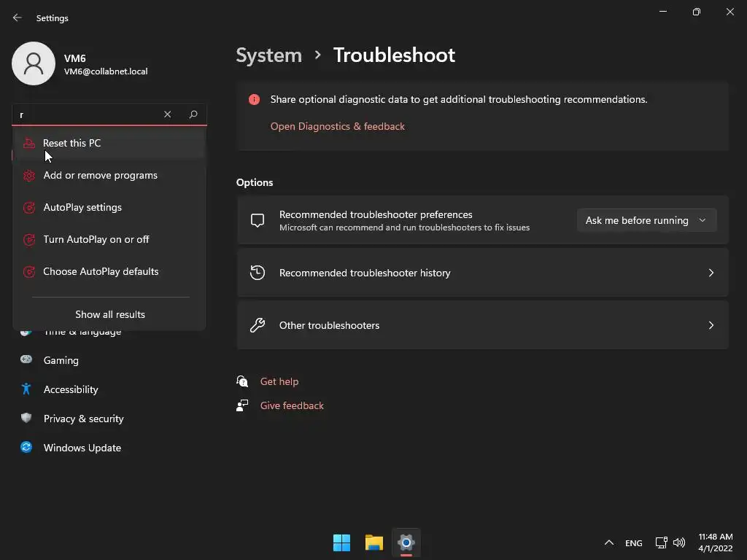Select Turn AutoPlay on or off result

pyautogui.click(x=109, y=239)
